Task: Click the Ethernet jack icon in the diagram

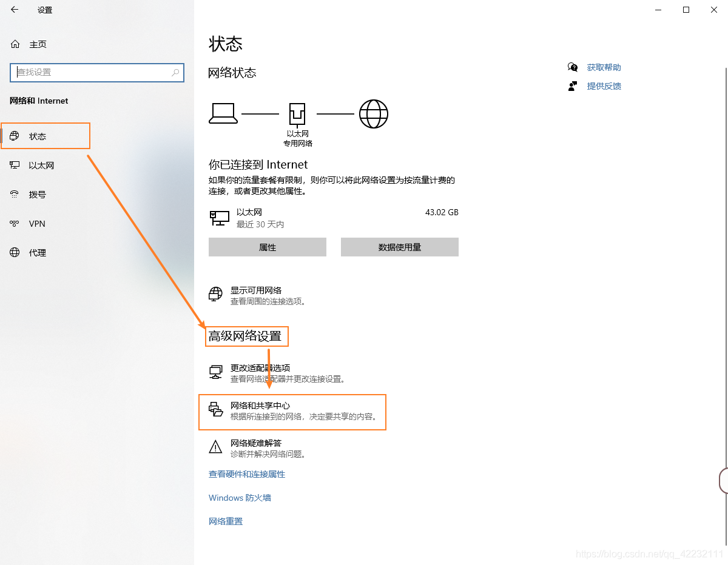Action: click(297, 114)
